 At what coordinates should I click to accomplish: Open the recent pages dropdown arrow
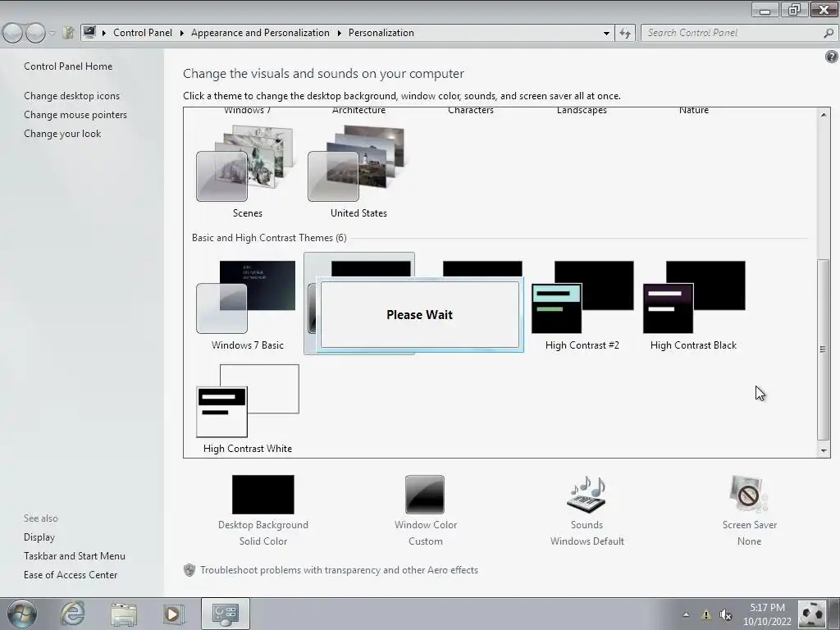click(x=52, y=33)
